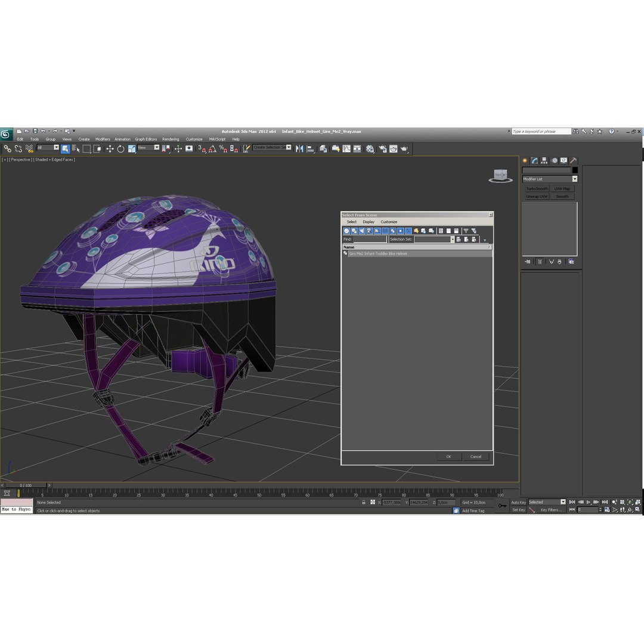Open Customize menu in Select From Scene

tap(389, 222)
